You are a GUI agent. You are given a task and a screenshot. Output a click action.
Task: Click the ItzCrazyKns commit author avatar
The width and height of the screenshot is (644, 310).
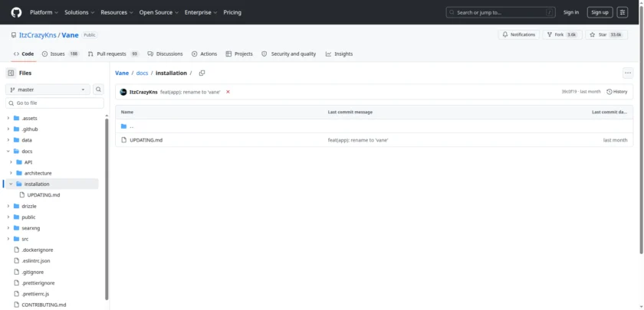click(123, 92)
